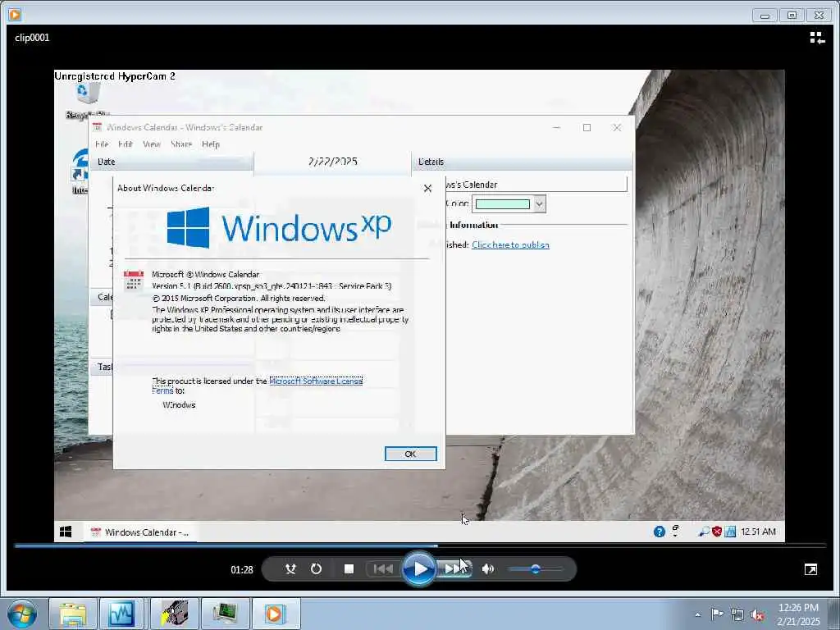Viewport: 840px width, 630px height.
Task: Click the 2/22/2025 date header in Calendar
Action: [333, 162]
